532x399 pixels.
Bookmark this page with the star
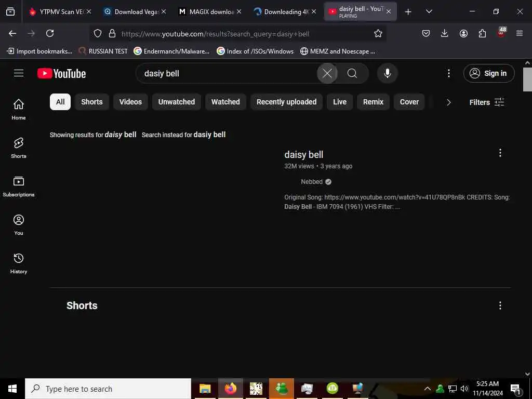378,33
